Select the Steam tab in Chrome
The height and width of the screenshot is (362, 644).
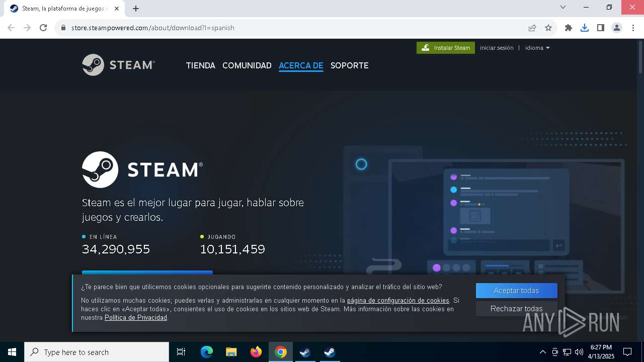click(x=65, y=9)
